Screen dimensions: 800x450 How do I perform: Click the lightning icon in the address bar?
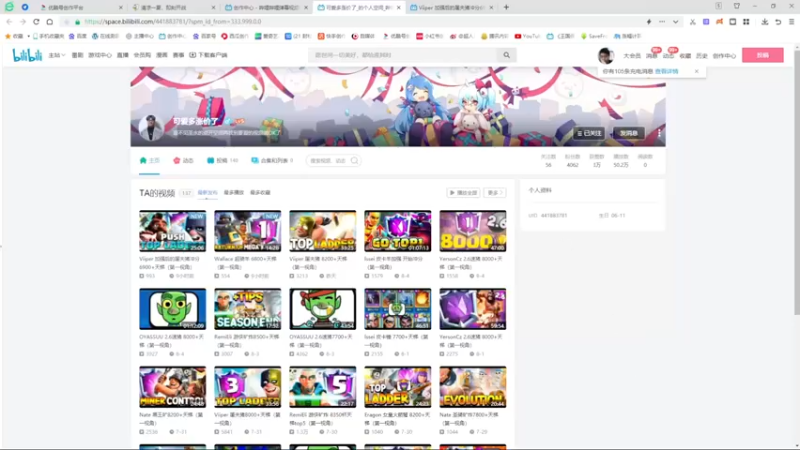pyautogui.click(x=649, y=22)
